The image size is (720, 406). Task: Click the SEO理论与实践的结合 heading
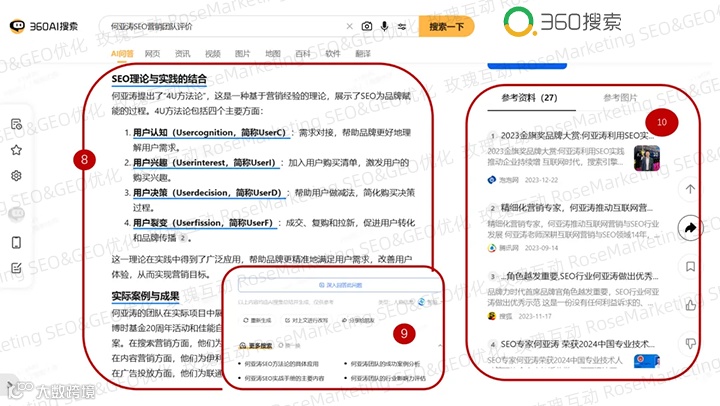159,79
